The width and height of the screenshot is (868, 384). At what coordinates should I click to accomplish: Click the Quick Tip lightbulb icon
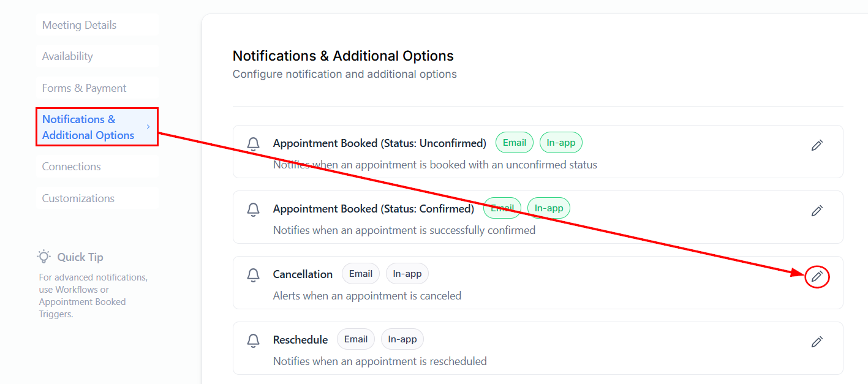[x=44, y=257]
